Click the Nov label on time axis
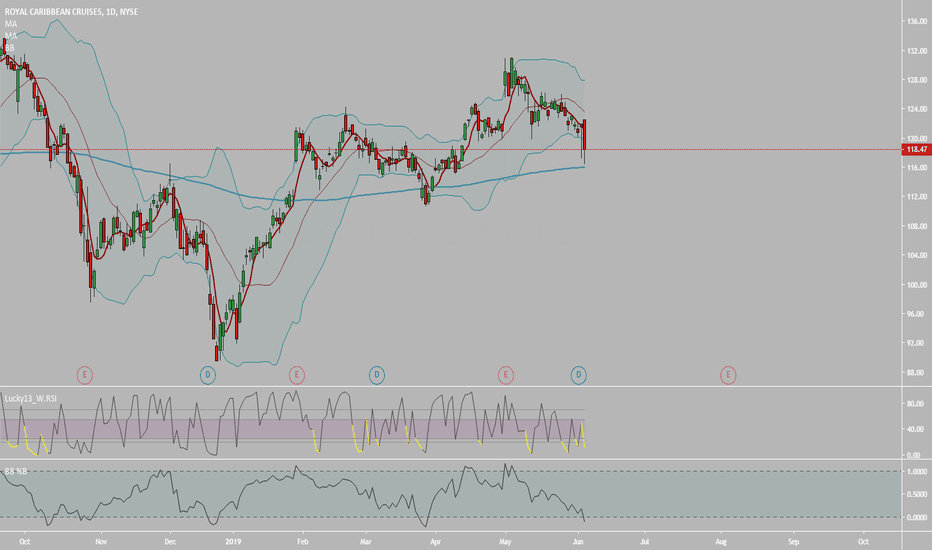932x550 pixels. [101, 542]
